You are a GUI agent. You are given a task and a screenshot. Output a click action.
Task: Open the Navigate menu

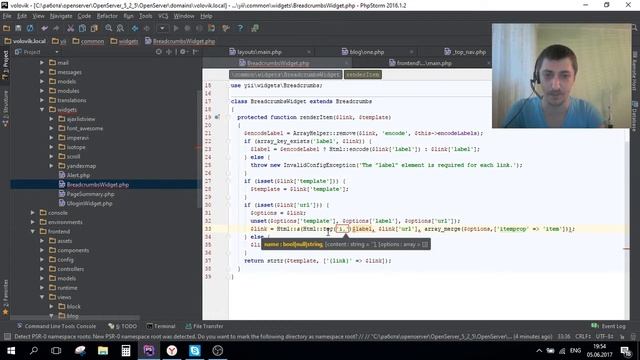61,16
